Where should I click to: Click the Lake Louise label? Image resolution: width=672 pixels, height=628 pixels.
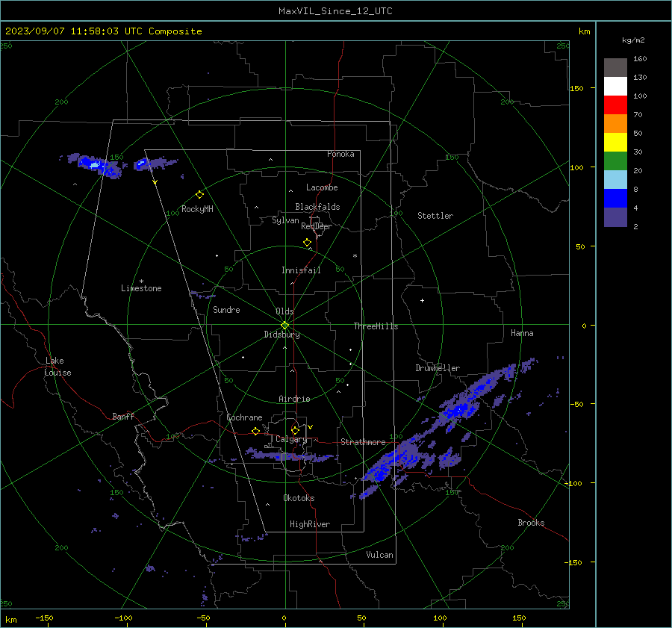58,367
